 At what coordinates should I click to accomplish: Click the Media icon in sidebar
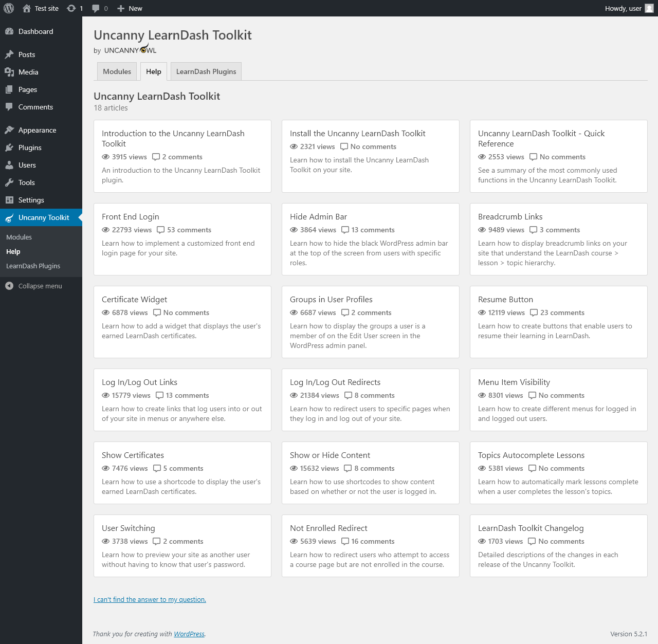point(9,72)
